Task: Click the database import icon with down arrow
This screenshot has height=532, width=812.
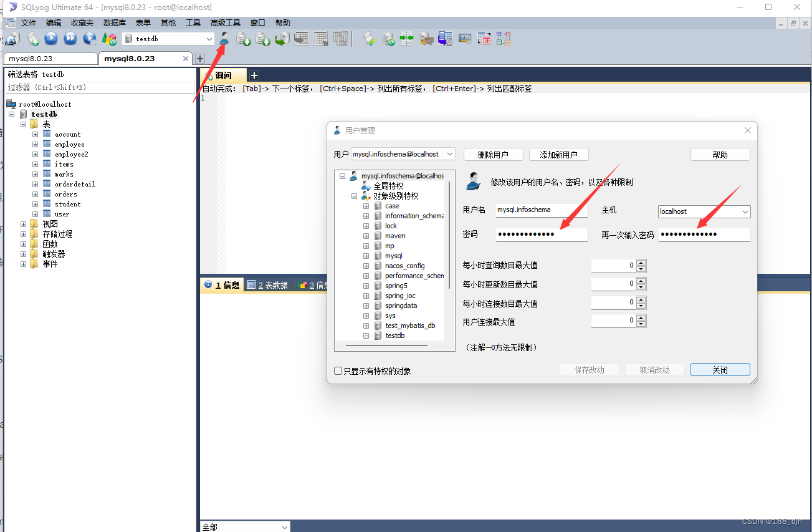Action: (x=243, y=39)
